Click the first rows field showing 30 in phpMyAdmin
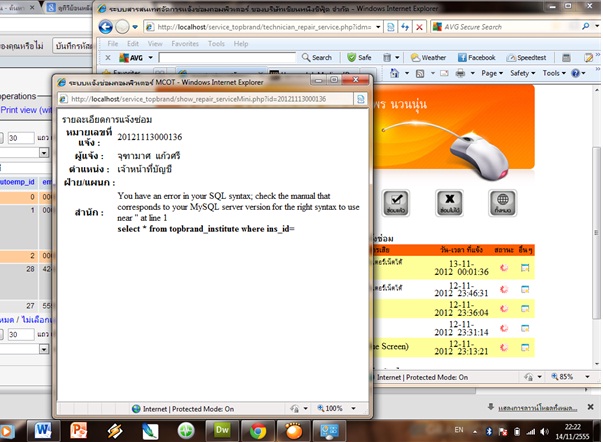 [21, 138]
